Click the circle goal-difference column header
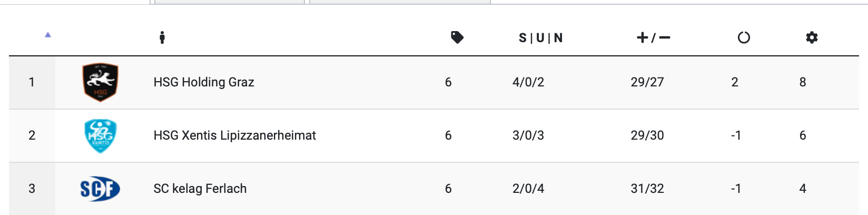 (744, 37)
